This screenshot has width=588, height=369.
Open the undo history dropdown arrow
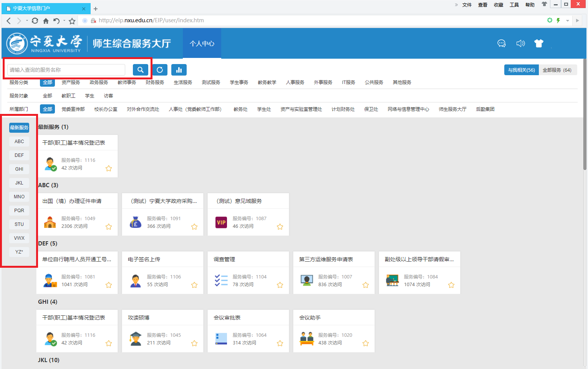point(64,21)
